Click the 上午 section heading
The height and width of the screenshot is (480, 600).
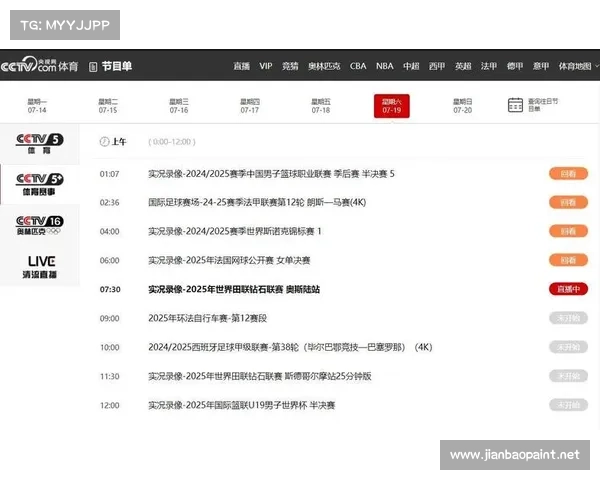[x=119, y=142]
